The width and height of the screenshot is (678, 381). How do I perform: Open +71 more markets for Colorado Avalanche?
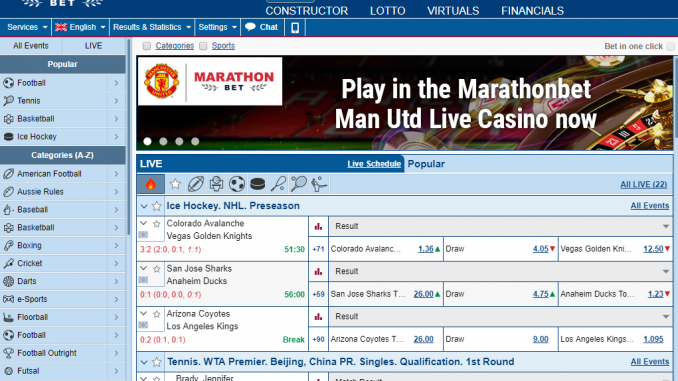[318, 249]
